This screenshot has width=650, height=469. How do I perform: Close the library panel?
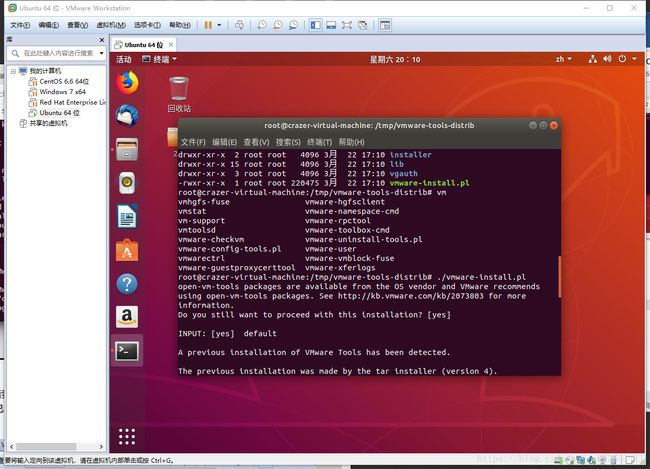102,40
